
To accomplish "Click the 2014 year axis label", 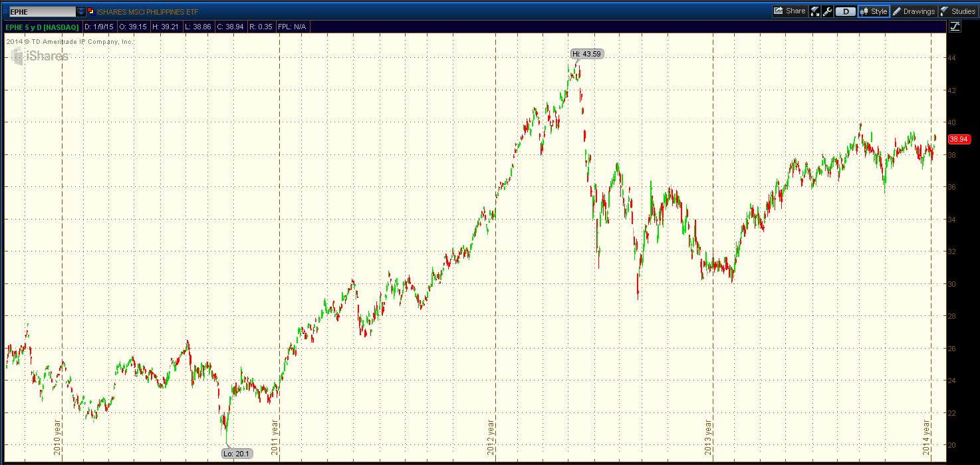I will click(925, 438).
